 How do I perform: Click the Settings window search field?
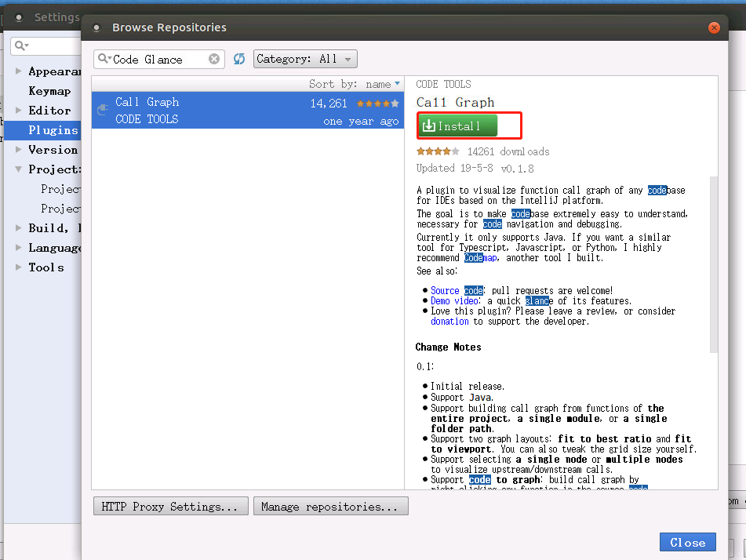click(45, 45)
